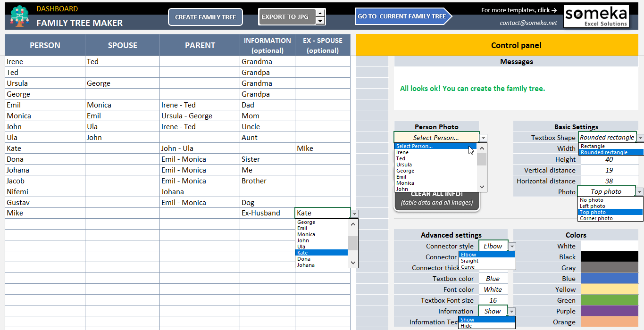Click the Someka Excel Solutions logo

(x=596, y=16)
